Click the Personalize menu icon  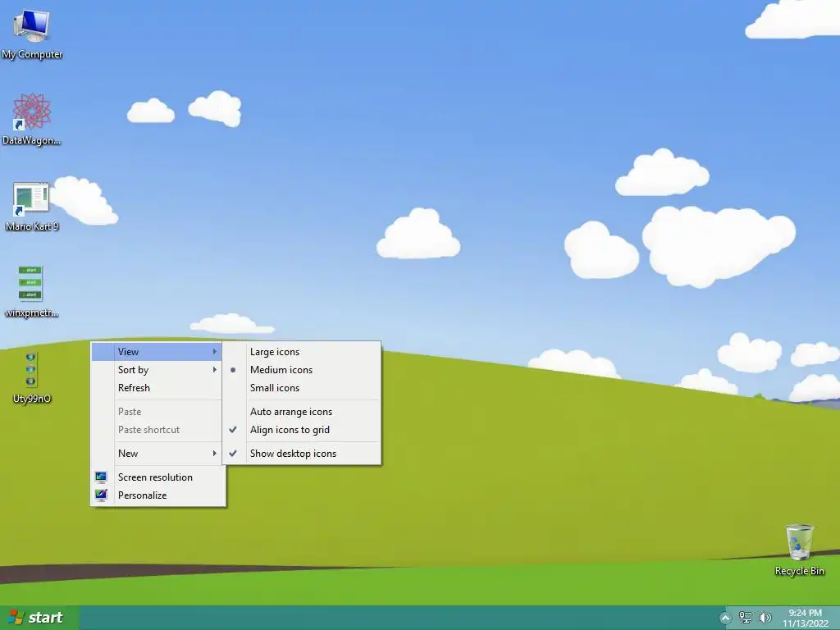coord(101,495)
